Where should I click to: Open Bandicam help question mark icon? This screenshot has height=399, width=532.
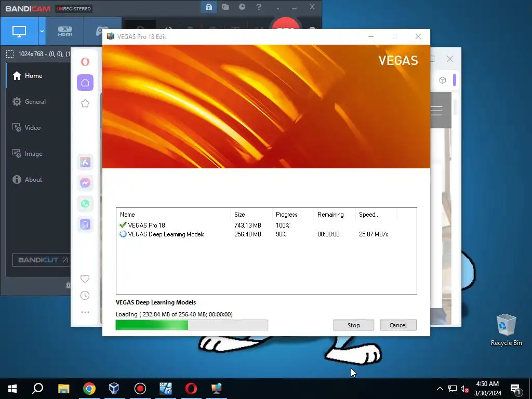tap(259, 7)
